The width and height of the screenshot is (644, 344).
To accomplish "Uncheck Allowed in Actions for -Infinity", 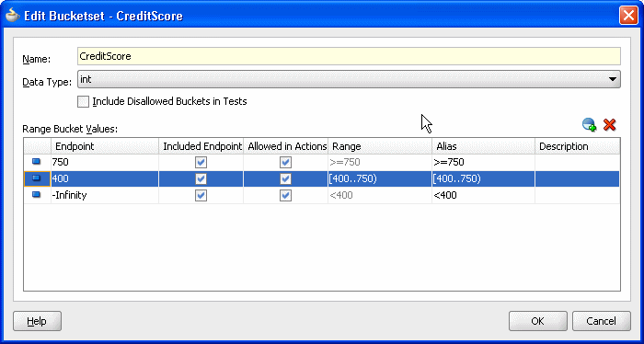I will point(285,195).
